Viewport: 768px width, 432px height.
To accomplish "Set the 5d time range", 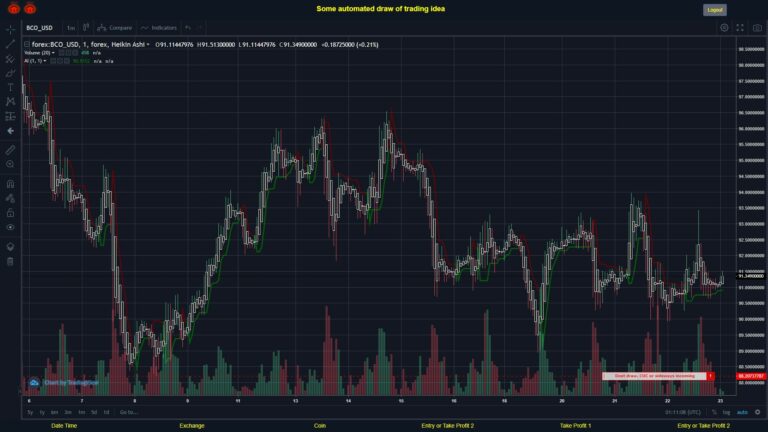I will (94, 412).
